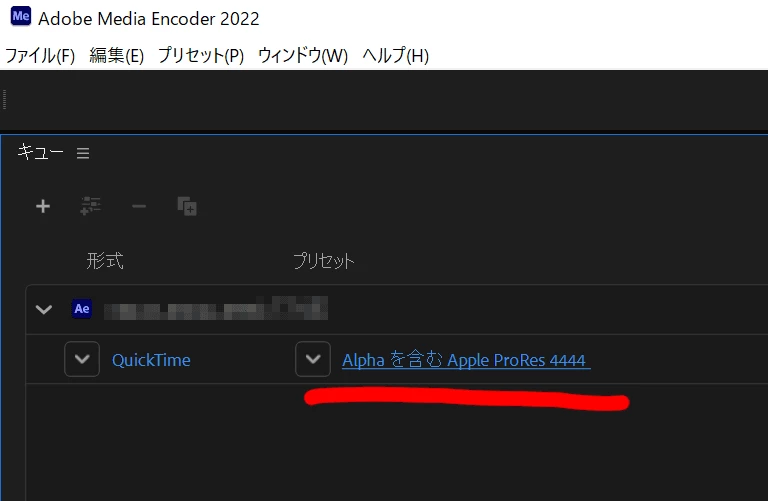The image size is (768, 501).
Task: Open the プリセット(P) menu
Action: (x=201, y=55)
